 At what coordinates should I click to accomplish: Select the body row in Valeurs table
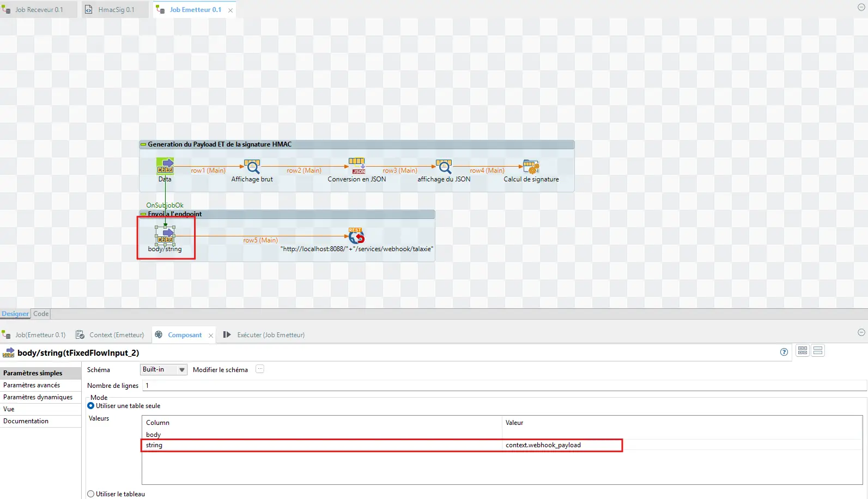pos(502,435)
